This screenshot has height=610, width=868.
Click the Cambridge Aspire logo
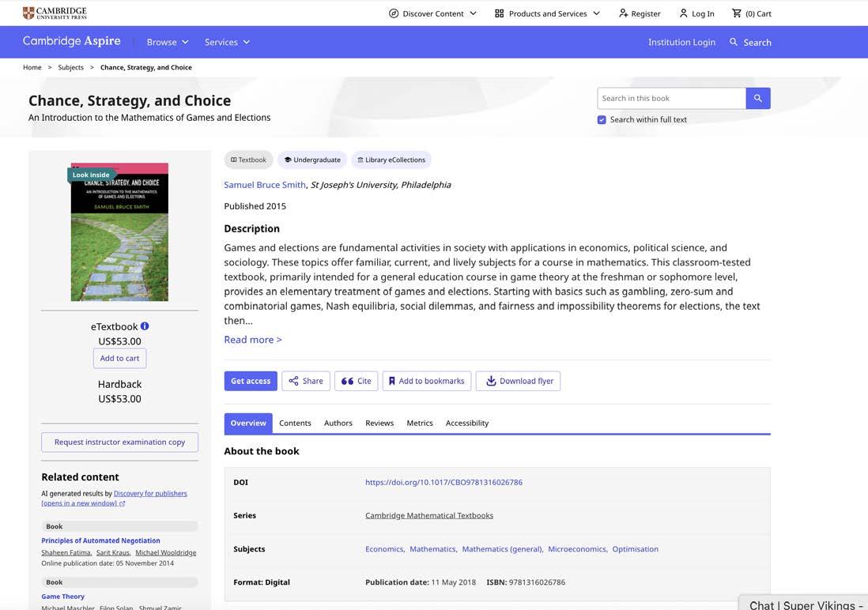coord(71,41)
